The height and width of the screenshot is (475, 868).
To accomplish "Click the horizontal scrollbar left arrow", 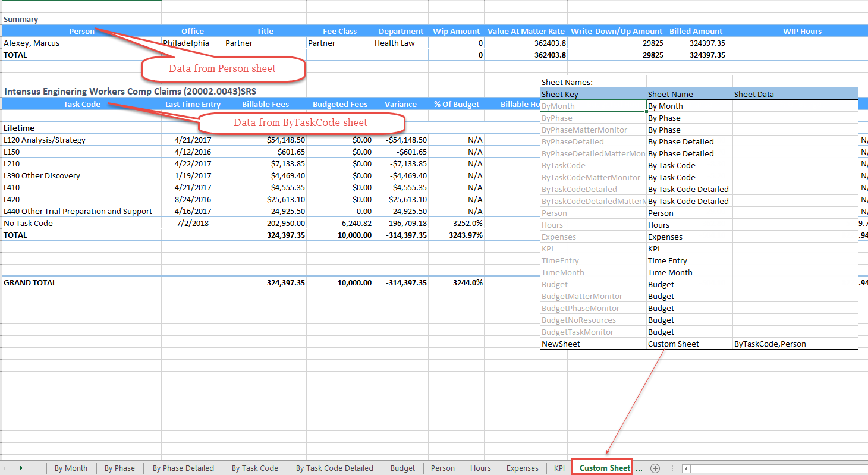I will pos(687,468).
